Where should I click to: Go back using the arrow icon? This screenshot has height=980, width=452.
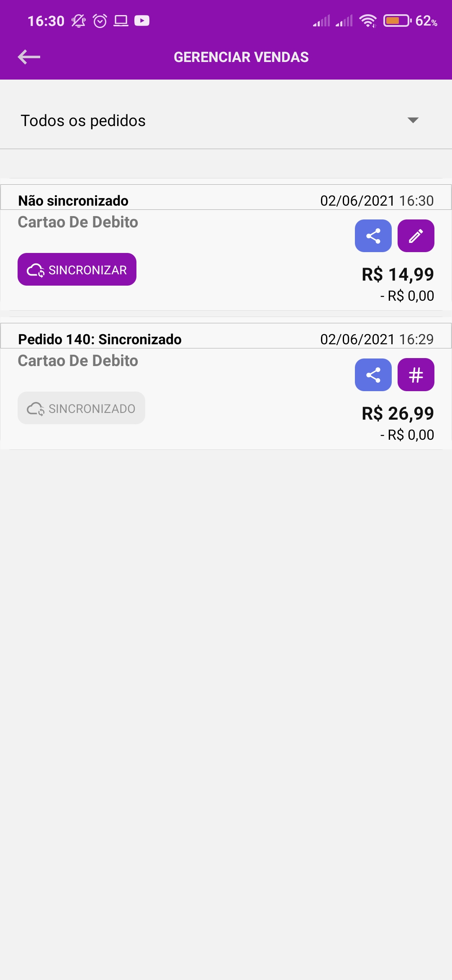pyautogui.click(x=29, y=57)
